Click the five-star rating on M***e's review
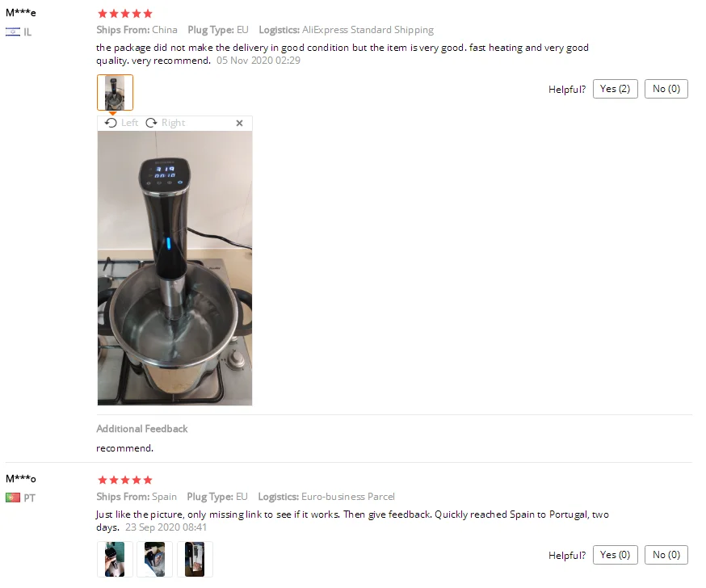The height and width of the screenshot is (588, 706). click(x=125, y=14)
